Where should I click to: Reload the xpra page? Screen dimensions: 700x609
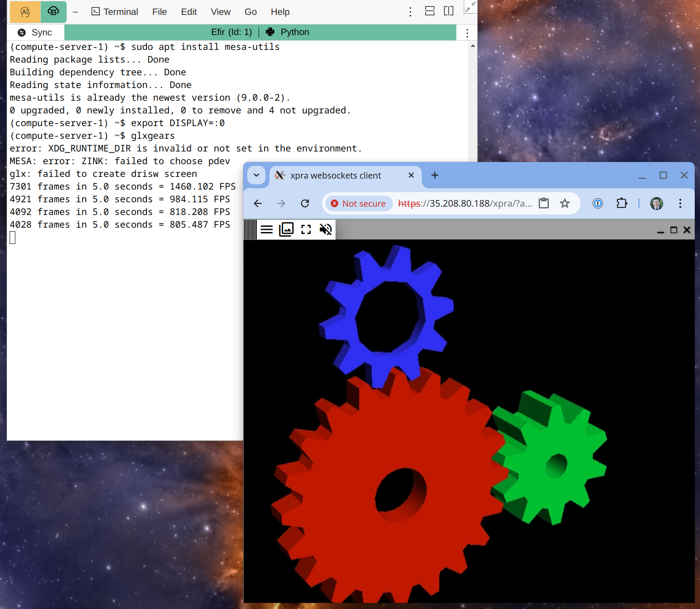[x=305, y=203]
